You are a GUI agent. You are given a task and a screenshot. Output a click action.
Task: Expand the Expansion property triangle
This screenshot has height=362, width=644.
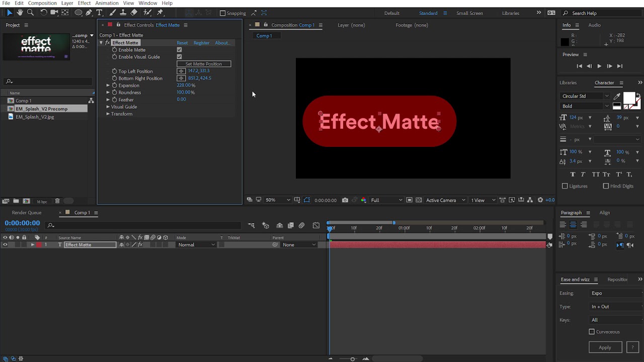(x=108, y=85)
